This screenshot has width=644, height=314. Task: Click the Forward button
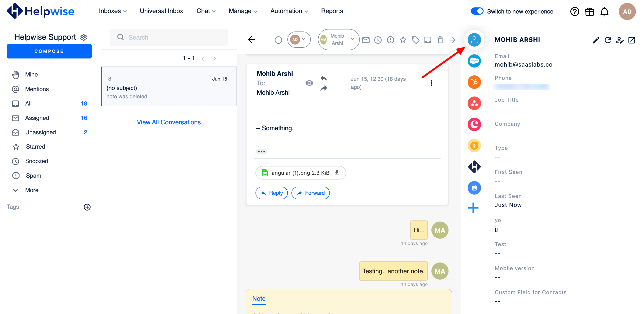coord(311,193)
